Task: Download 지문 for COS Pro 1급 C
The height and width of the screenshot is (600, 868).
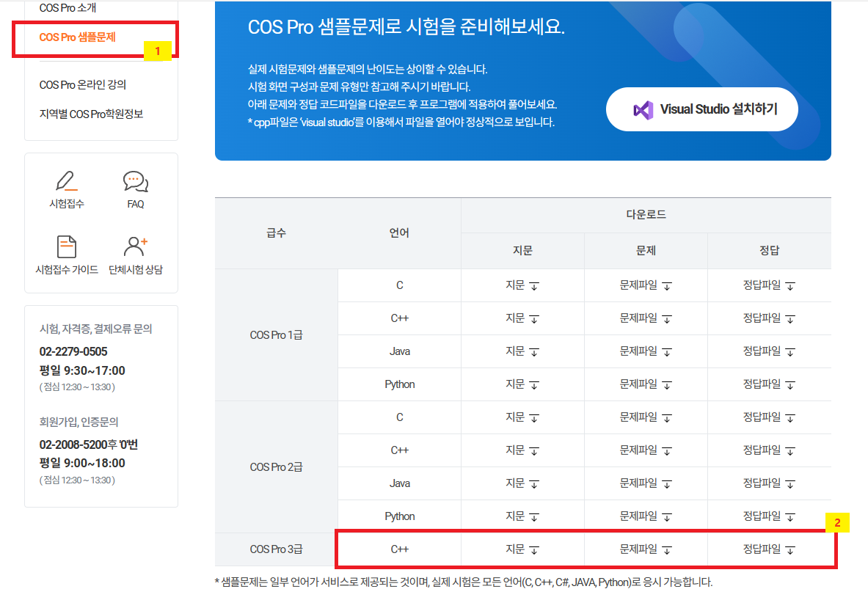Action: tap(522, 285)
